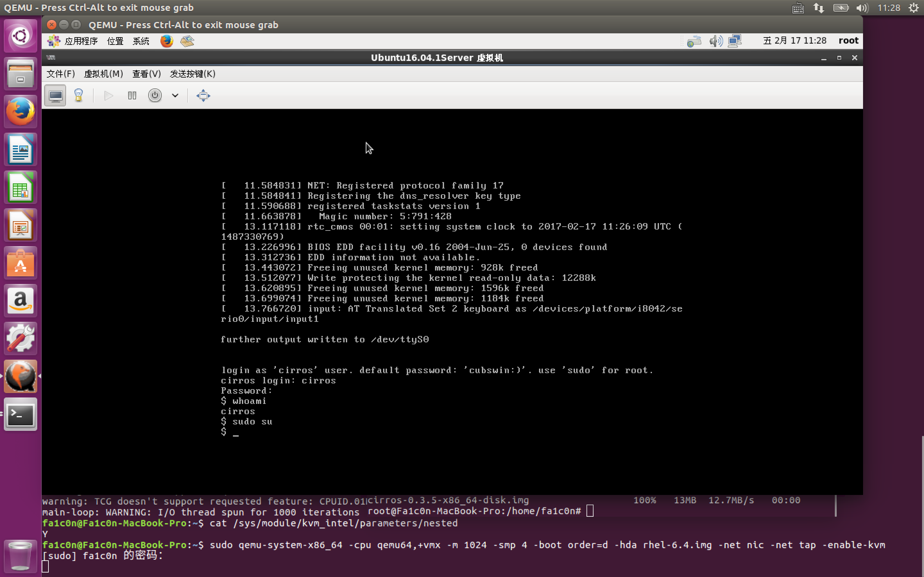
Task: Show virtual hardware details lightbulb
Action: (79, 96)
